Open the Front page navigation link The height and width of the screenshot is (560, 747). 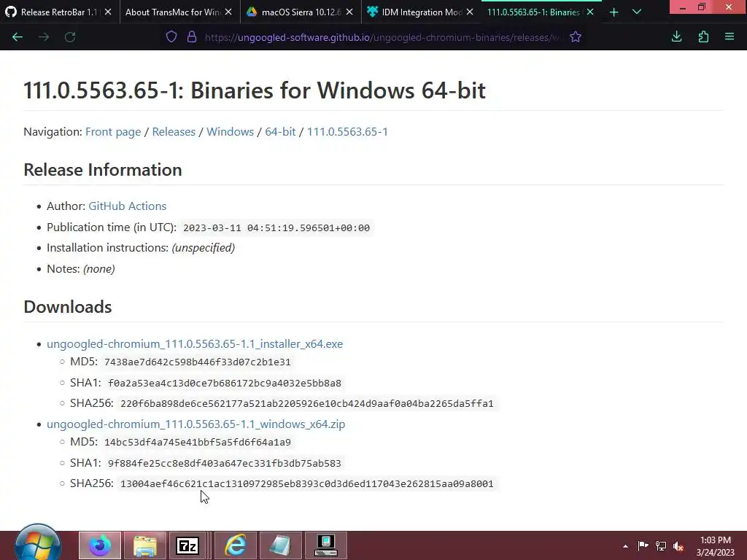(113, 132)
